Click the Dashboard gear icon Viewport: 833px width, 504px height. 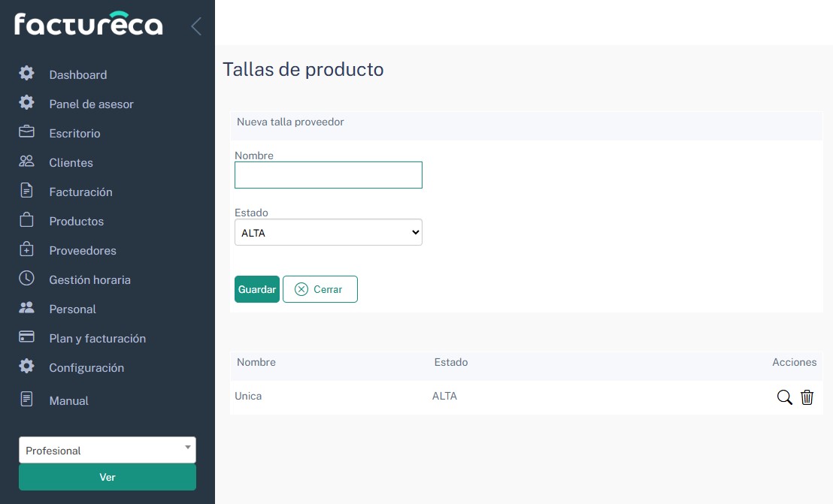26,74
